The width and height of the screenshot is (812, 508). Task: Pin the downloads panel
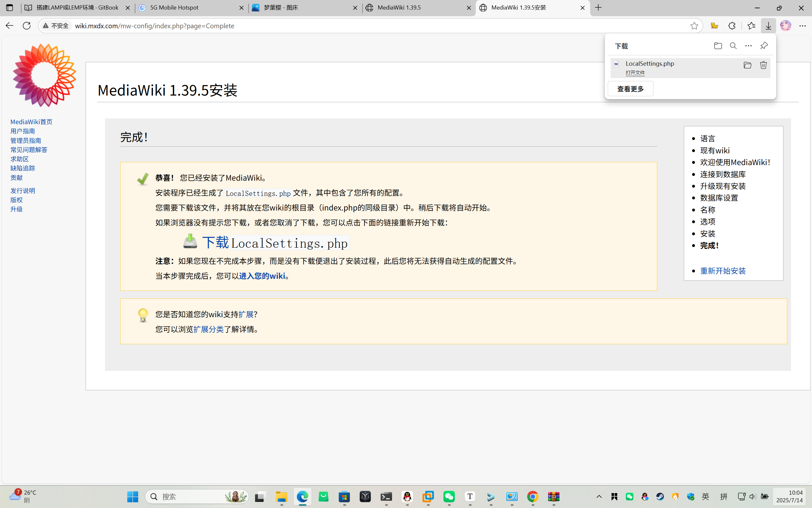pos(764,46)
